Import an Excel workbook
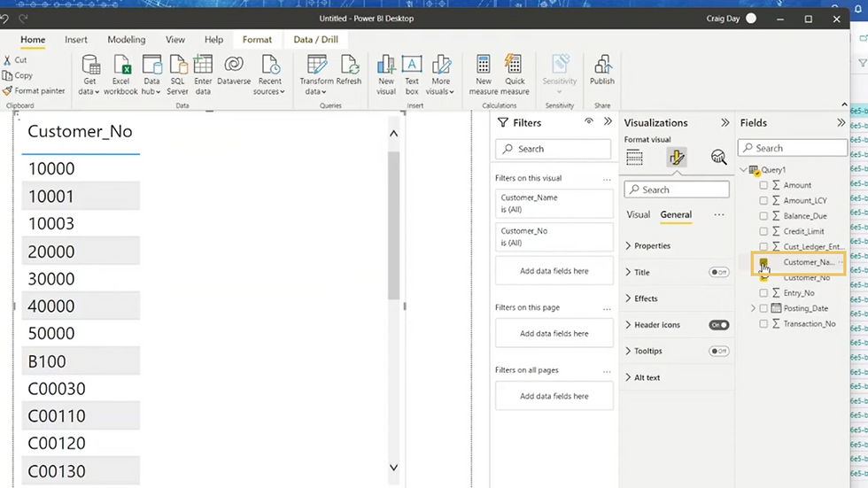Viewport: 868px width, 488px height. point(120,75)
